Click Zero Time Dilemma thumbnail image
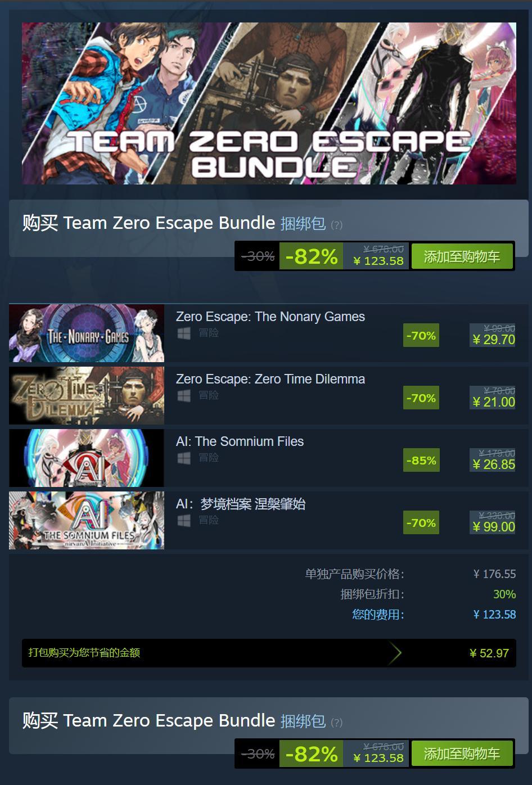 [87, 395]
